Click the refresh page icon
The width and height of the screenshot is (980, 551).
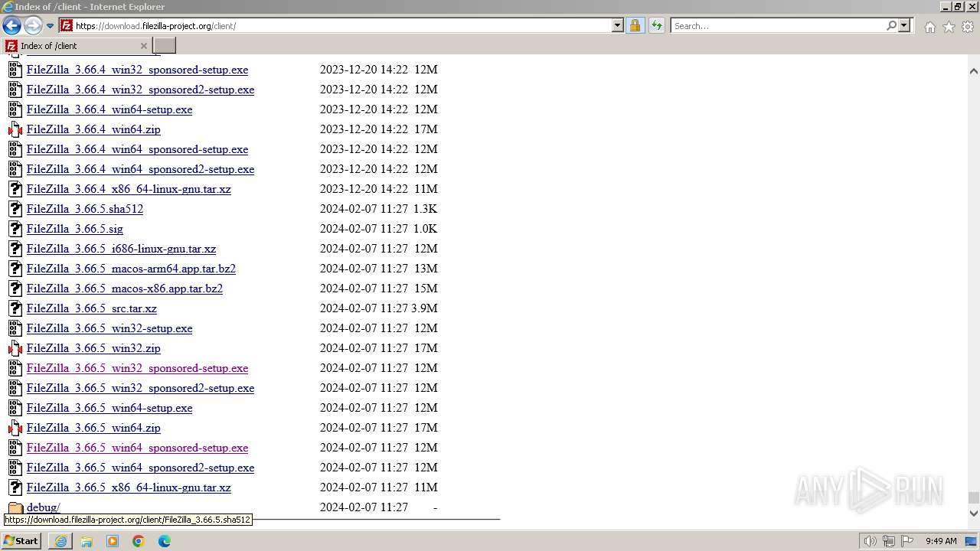coord(656,26)
